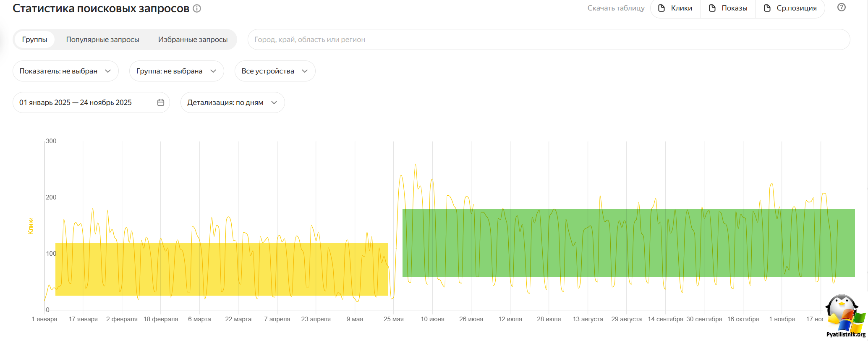Viewport: 868px width, 341px height.
Task: Open the Детализация: по дням dropdown
Action: (232, 102)
